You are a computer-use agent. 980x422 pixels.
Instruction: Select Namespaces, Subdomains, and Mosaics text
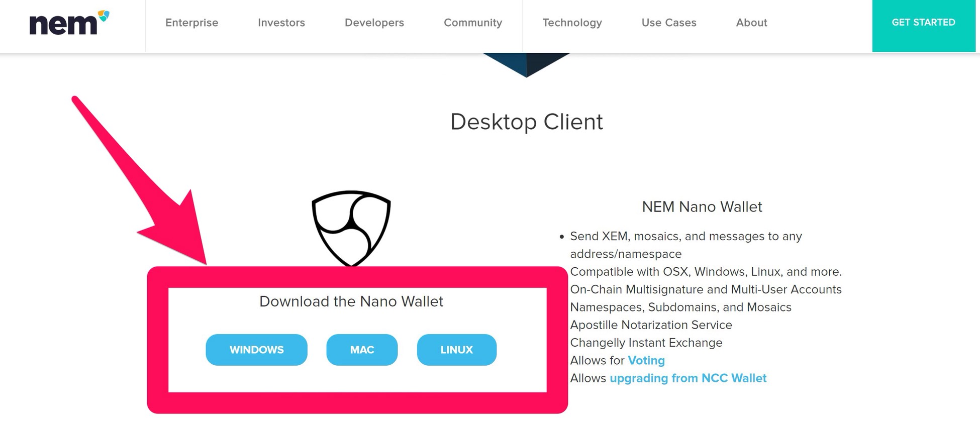click(x=680, y=307)
